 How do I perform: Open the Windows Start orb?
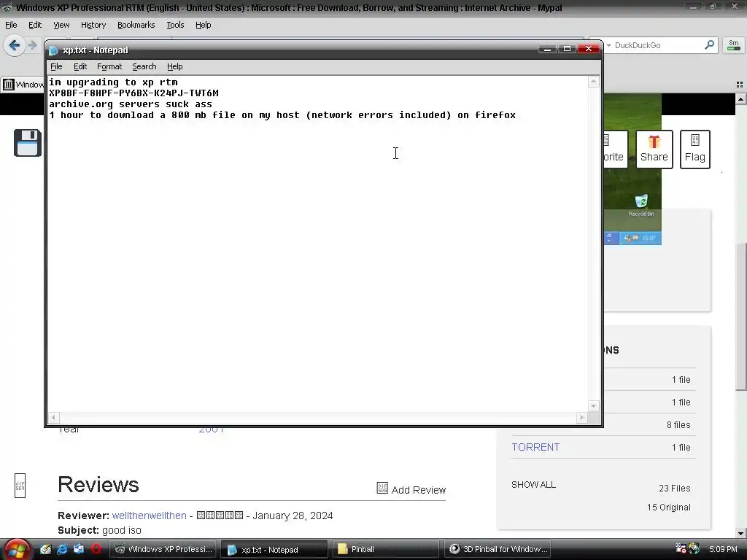(x=17, y=549)
